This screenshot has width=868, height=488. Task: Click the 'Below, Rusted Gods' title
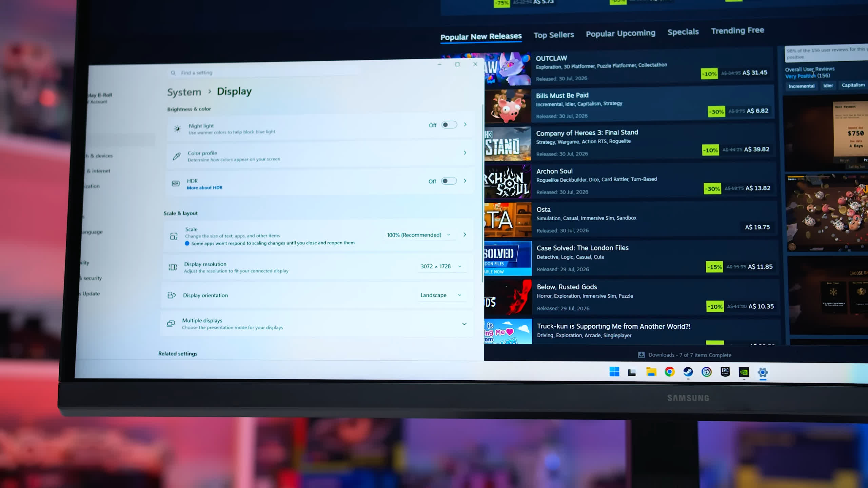click(x=567, y=287)
